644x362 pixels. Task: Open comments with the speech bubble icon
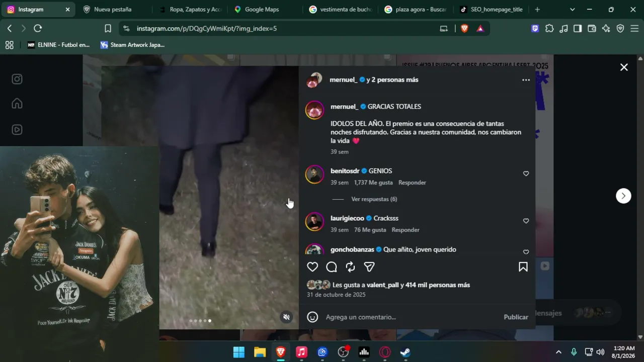332,267
